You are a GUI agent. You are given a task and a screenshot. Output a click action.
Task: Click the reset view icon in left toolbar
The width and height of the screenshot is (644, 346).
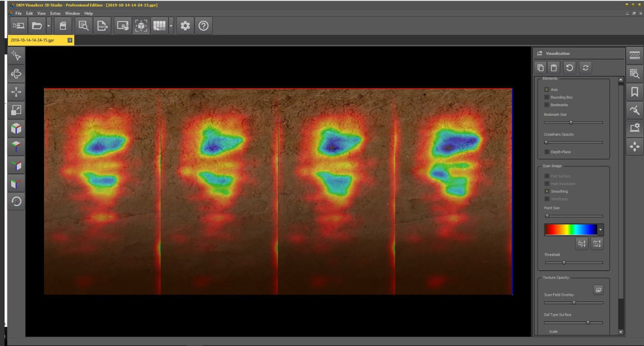click(16, 202)
